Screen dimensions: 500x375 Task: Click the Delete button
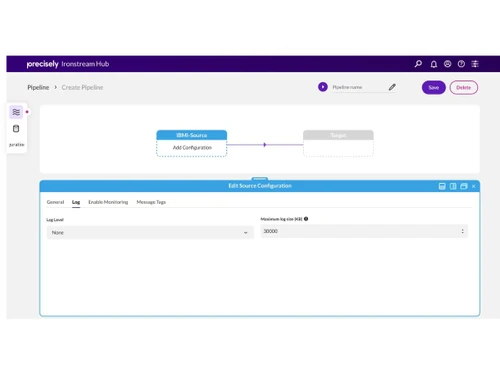pos(463,87)
